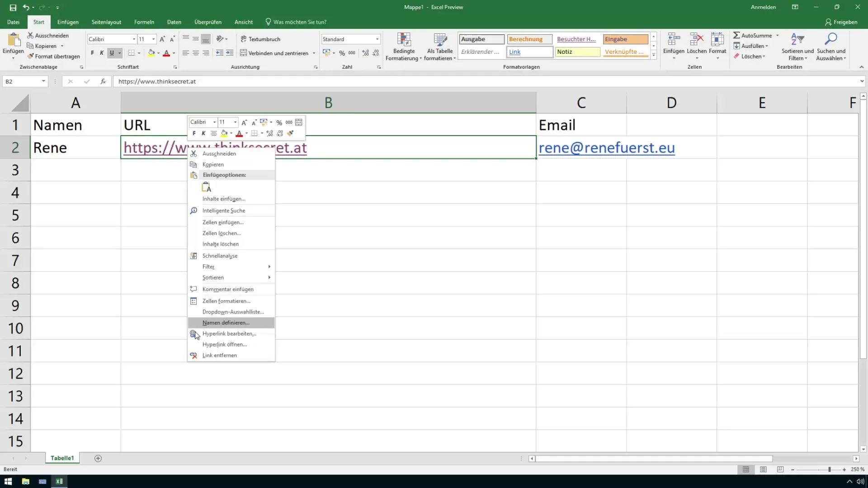The height and width of the screenshot is (488, 868).
Task: Toggle italic (K) in the ribbon
Action: [102, 53]
